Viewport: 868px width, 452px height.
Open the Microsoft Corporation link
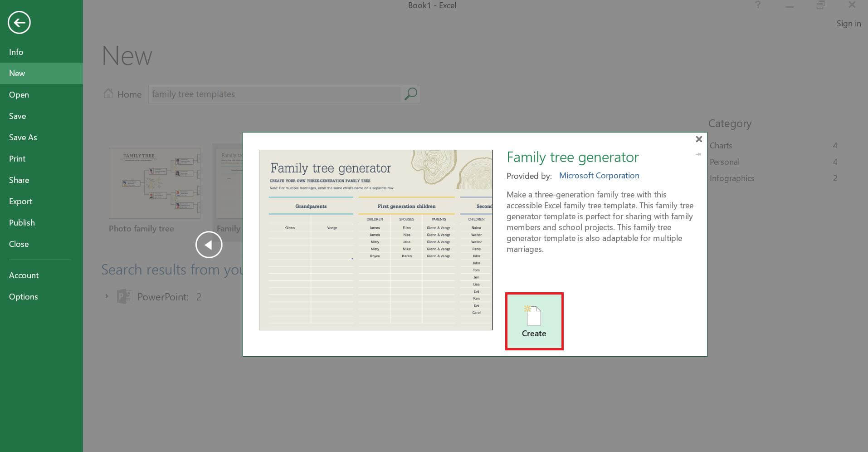(x=599, y=176)
